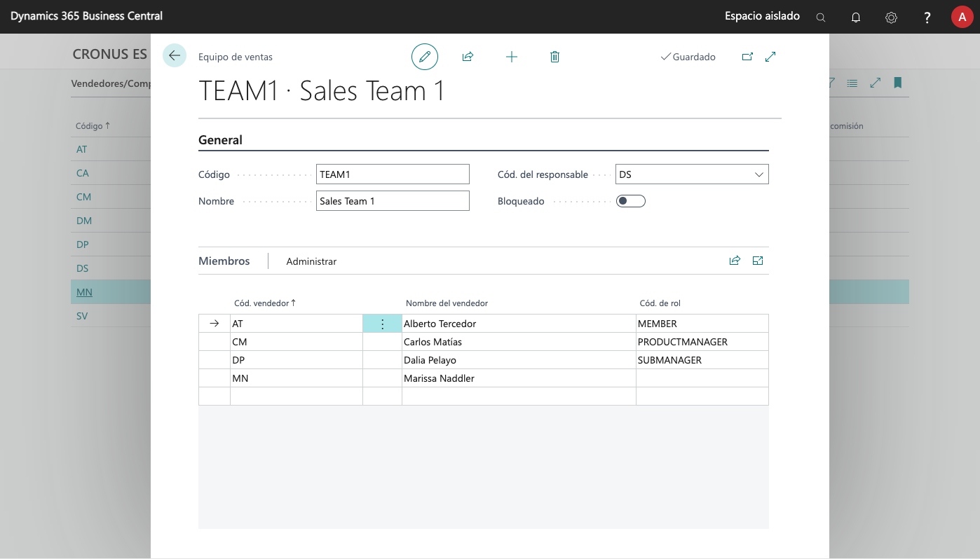The height and width of the screenshot is (559, 980).
Task: Sort by Cód. vendedor column header
Action: 265,303
